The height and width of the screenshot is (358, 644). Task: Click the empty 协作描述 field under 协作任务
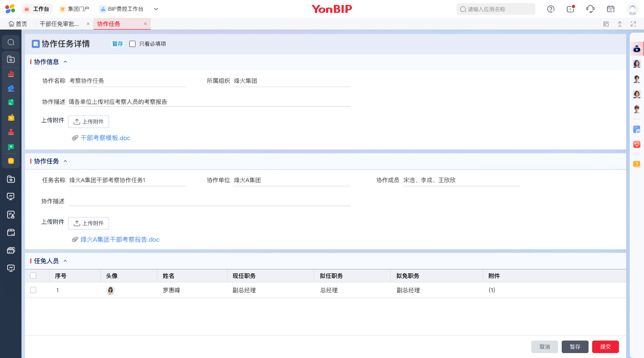click(x=209, y=201)
